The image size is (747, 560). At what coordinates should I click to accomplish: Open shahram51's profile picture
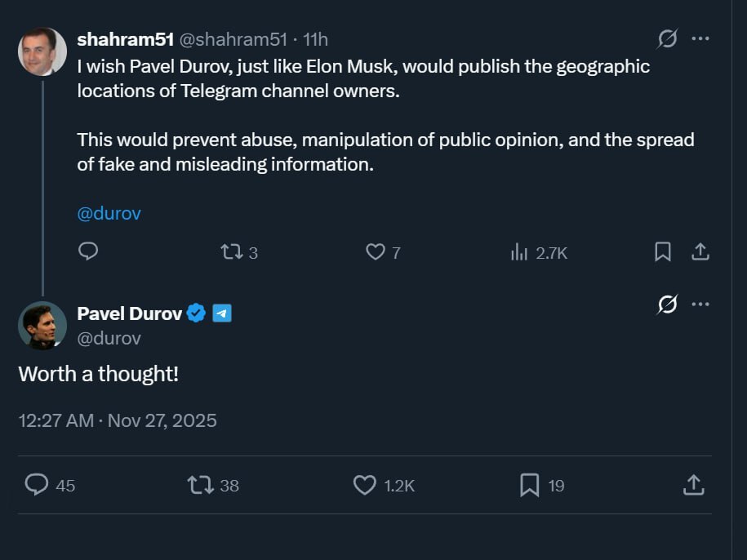tap(42, 51)
